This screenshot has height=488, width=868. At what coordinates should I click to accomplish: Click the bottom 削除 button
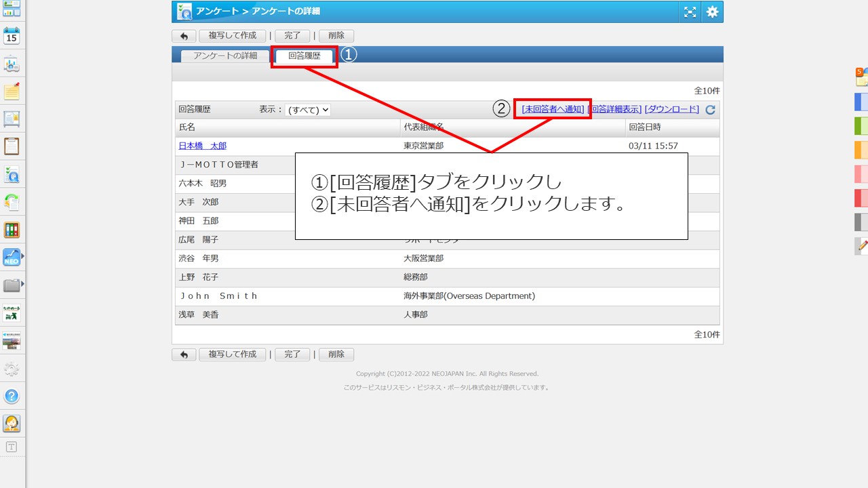tap(336, 354)
